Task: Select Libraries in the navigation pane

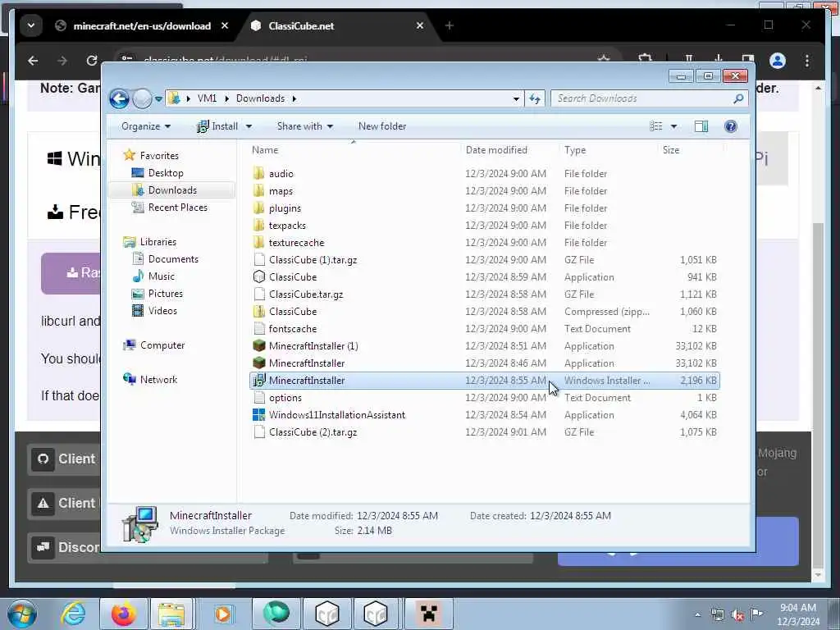Action: [158, 242]
